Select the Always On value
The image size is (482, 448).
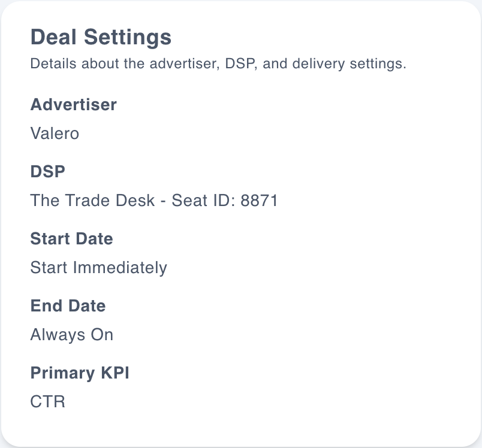pyautogui.click(x=71, y=335)
